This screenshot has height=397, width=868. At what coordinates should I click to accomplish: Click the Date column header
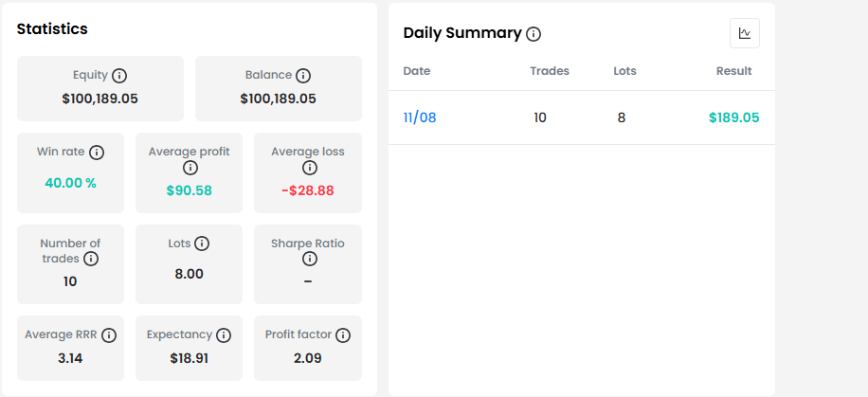point(417,71)
